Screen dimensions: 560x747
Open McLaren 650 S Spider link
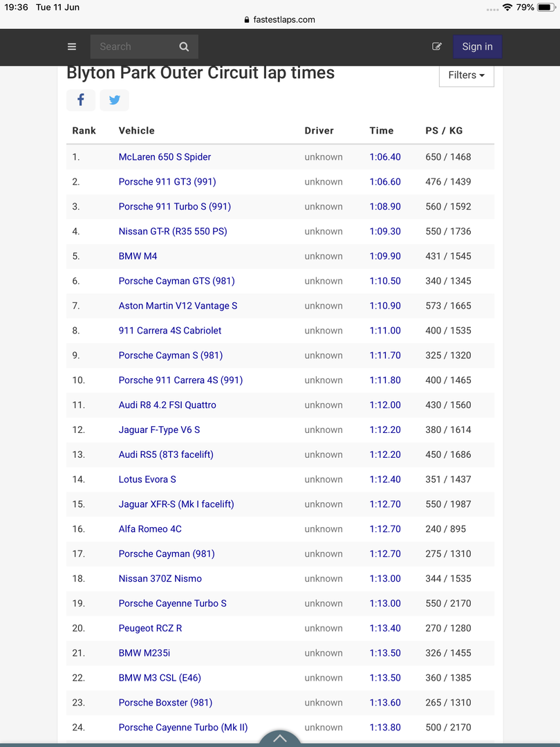point(165,157)
